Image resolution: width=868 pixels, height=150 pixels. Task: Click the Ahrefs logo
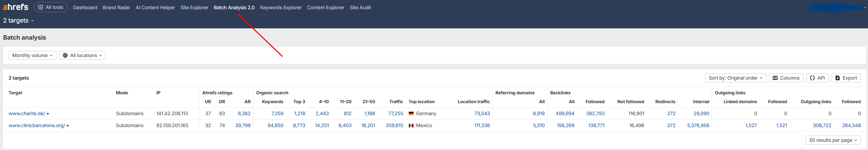[16, 7]
